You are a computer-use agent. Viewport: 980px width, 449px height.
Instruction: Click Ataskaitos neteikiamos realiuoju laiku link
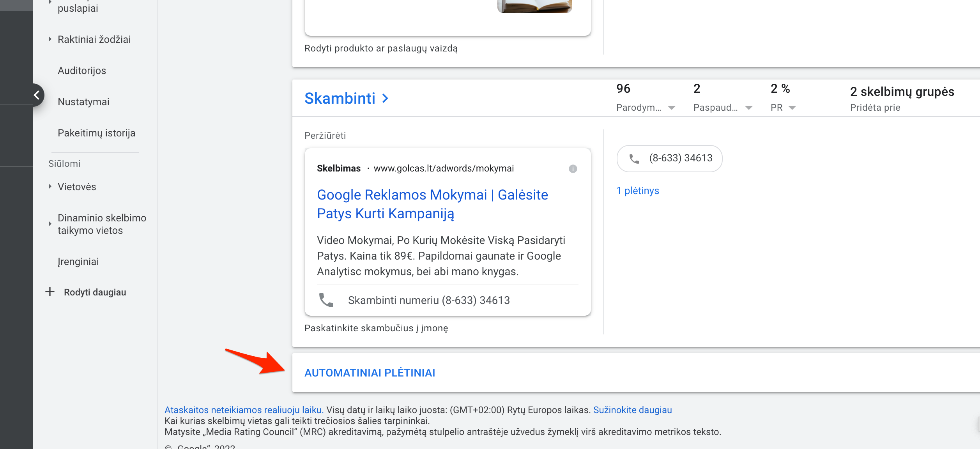pyautogui.click(x=244, y=410)
